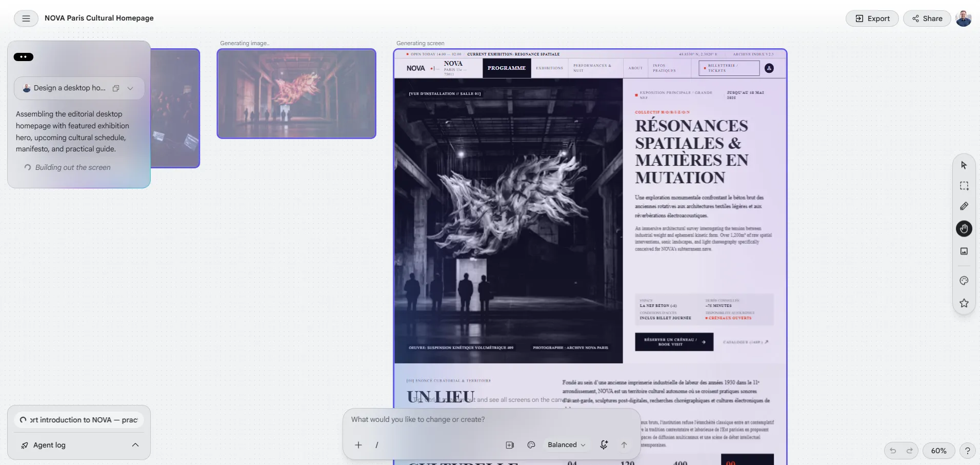
Task: Open the theme palette in right toolbar
Action: 964,281
